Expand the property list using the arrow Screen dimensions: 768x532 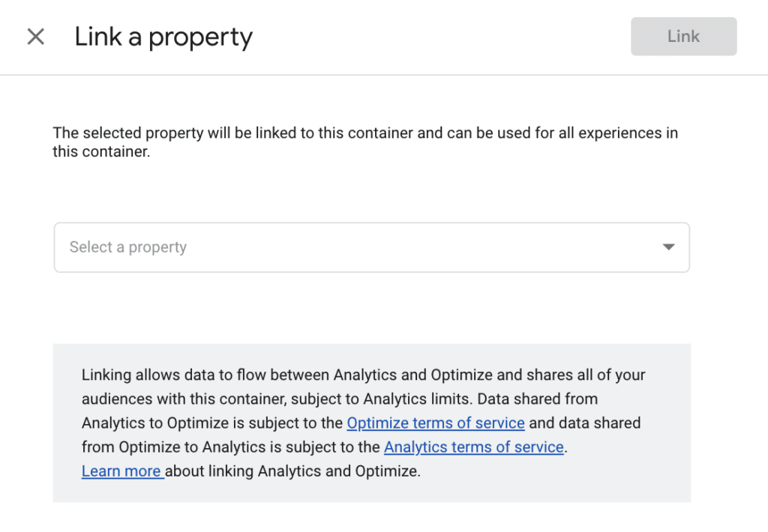[x=668, y=247]
